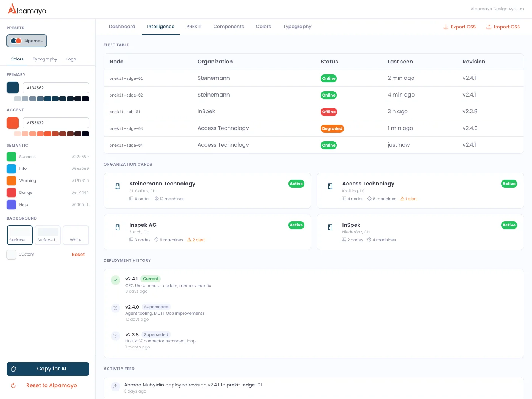Click the prekit-edge-04 node cell

(x=126, y=145)
